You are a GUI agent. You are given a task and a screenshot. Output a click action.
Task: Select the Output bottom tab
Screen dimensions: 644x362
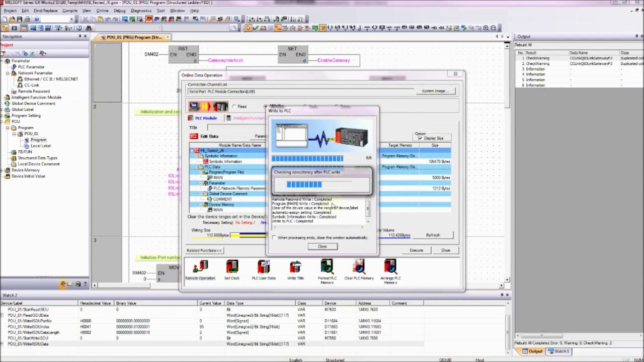532,351
